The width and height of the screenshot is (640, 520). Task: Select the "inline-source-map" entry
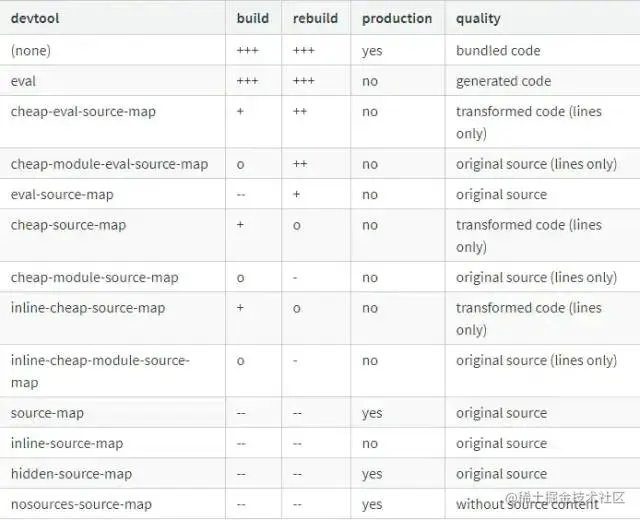[x=67, y=443]
